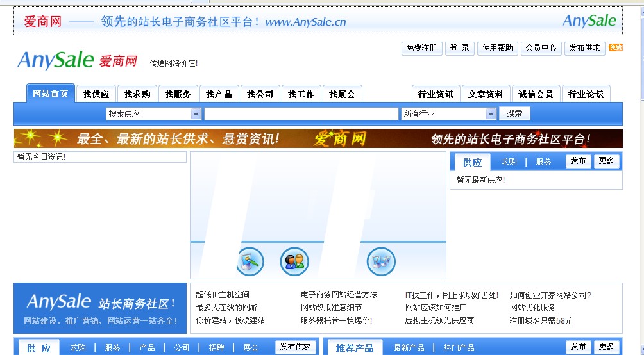Open the 找产品 tab

(x=219, y=94)
